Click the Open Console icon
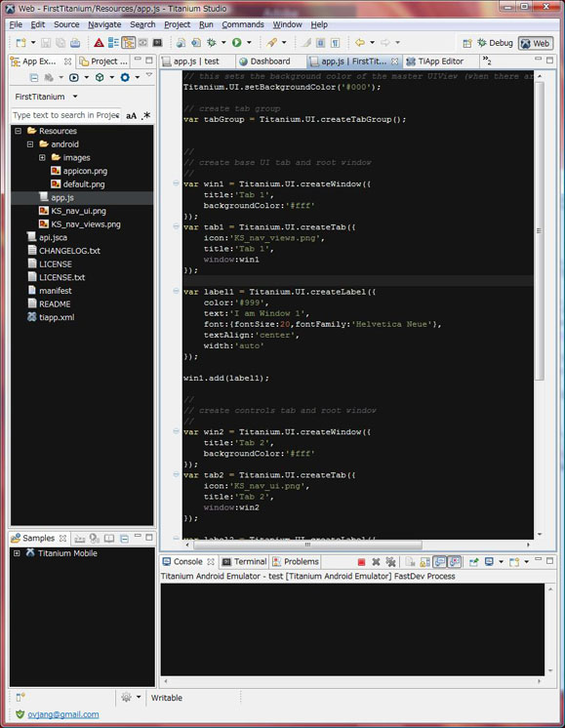 point(514,562)
